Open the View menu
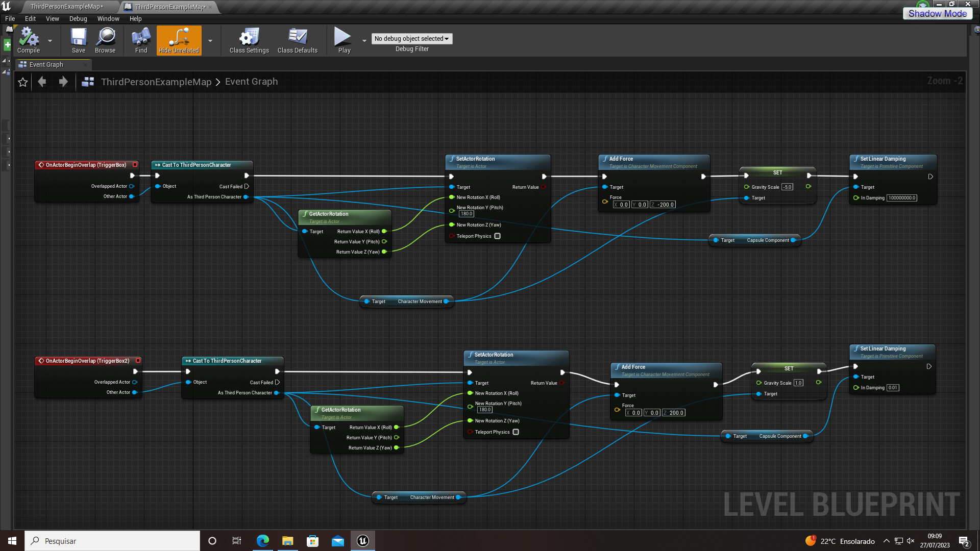 click(x=53, y=19)
